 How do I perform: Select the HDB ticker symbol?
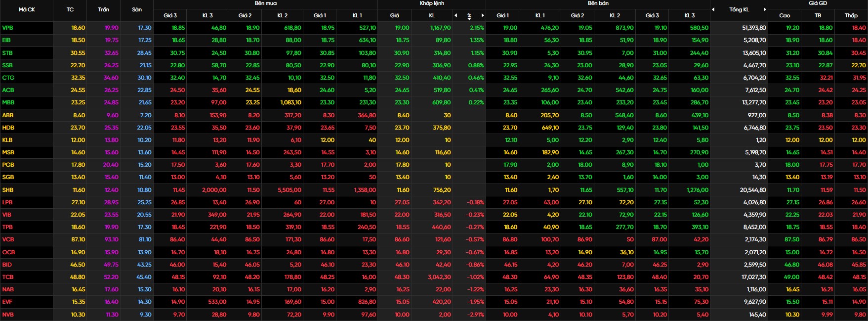(x=8, y=128)
